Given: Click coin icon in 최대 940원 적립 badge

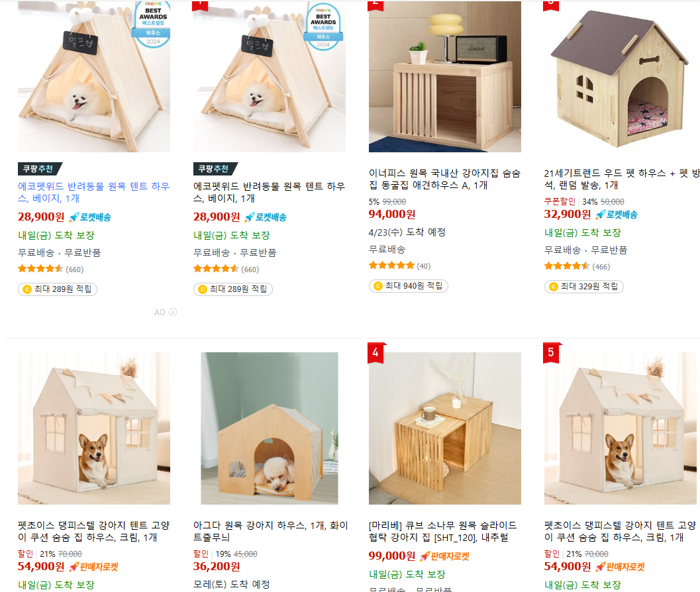Looking at the screenshot, I should point(378,286).
